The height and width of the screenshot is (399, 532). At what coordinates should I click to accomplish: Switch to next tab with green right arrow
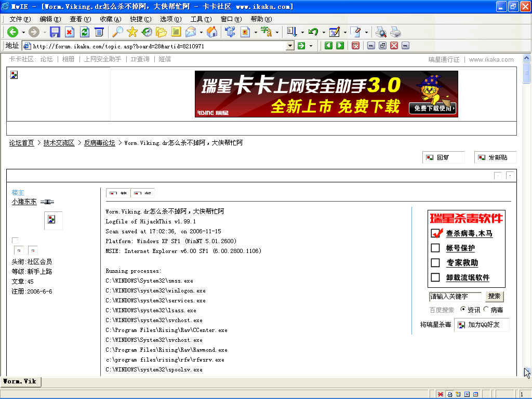(340, 46)
